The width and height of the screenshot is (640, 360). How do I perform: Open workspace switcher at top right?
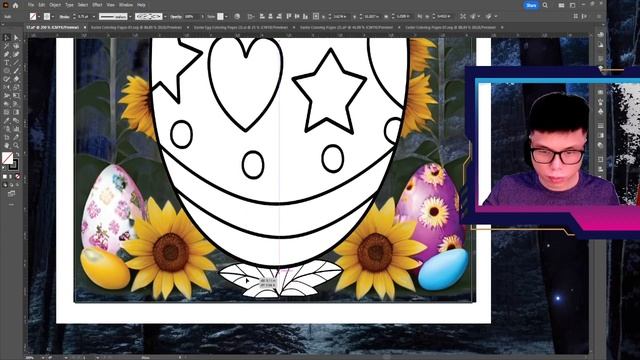click(572, 5)
